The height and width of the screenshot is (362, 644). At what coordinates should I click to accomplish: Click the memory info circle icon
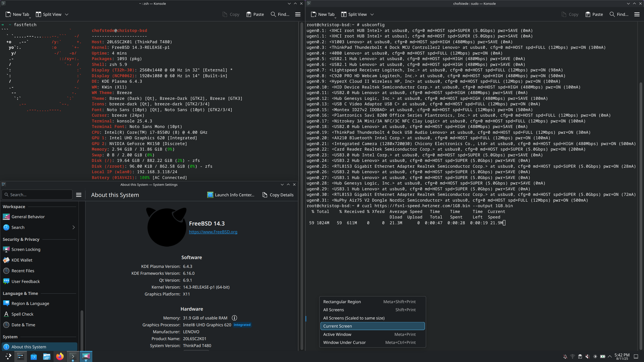(x=234, y=318)
